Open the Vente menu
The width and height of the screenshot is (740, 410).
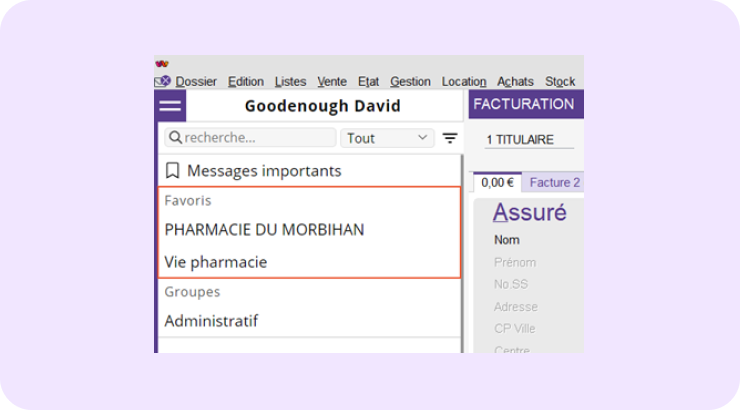(x=332, y=82)
